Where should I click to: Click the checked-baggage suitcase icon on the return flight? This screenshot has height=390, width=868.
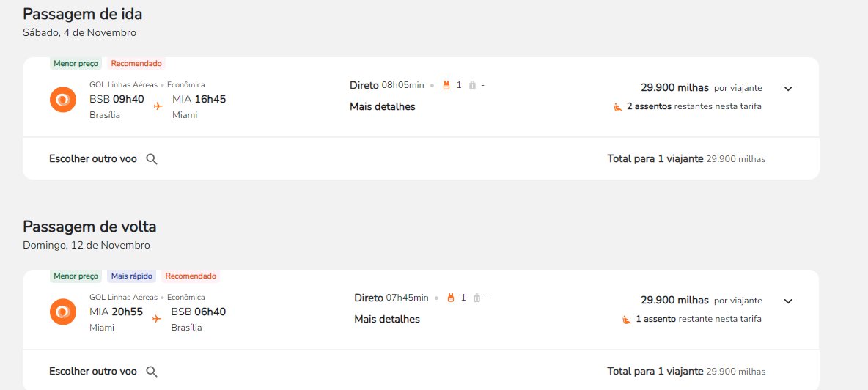click(477, 298)
